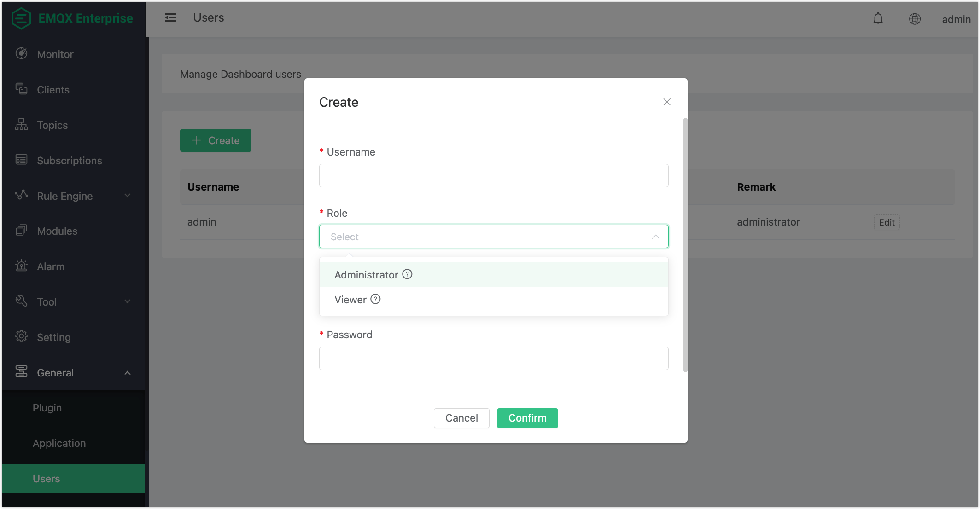Click the notification bell icon

coord(878,18)
